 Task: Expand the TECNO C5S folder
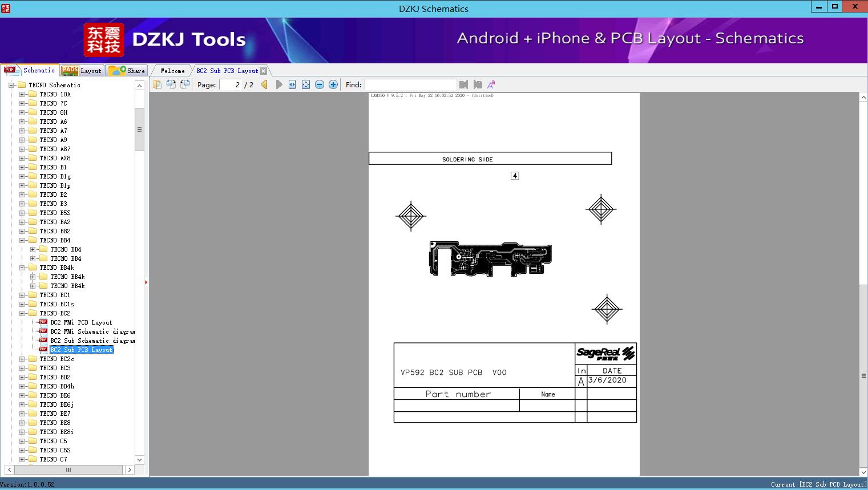coord(22,450)
